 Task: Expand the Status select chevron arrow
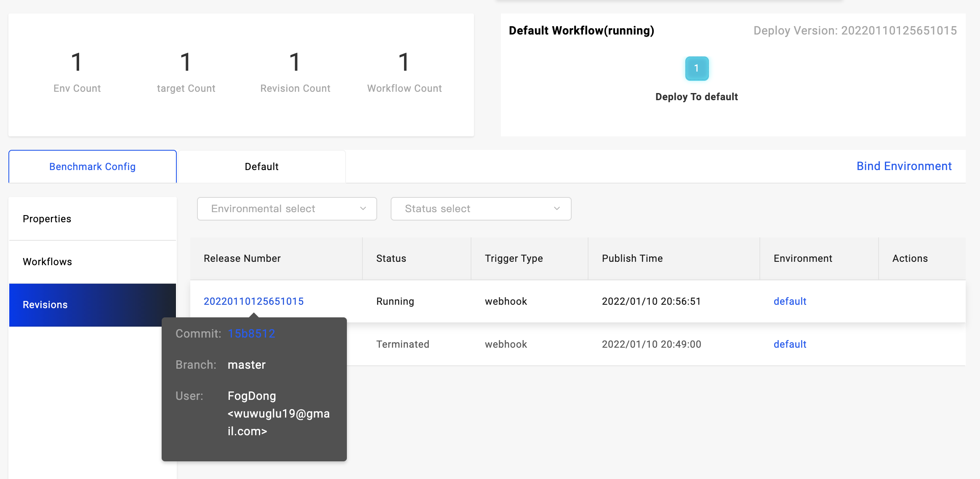(x=557, y=209)
